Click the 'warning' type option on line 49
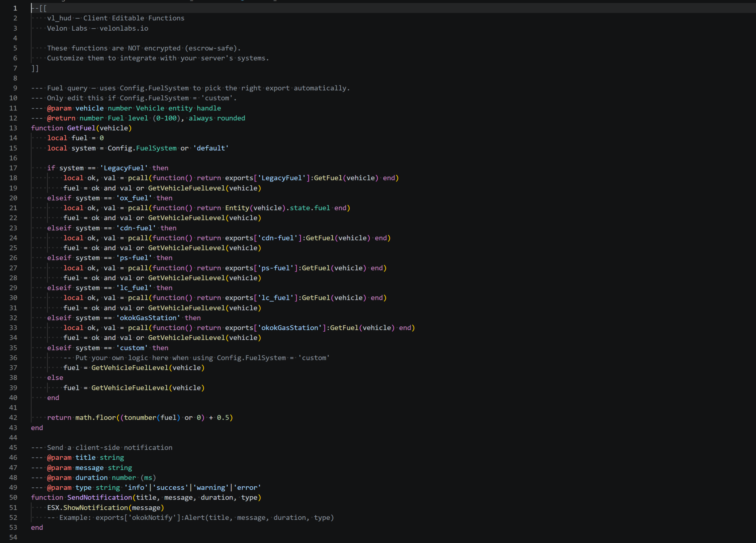The height and width of the screenshot is (543, 756). pyautogui.click(x=211, y=487)
